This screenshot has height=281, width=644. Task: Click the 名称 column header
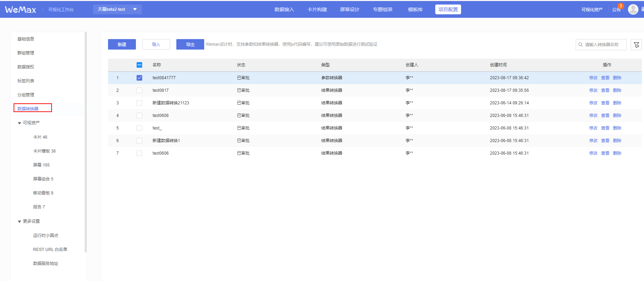click(x=157, y=65)
